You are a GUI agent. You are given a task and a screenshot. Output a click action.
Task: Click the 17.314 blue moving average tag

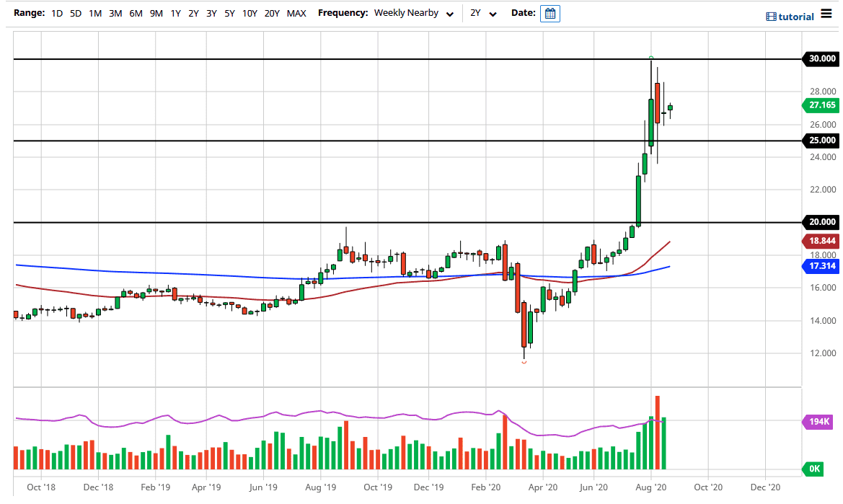(821, 266)
